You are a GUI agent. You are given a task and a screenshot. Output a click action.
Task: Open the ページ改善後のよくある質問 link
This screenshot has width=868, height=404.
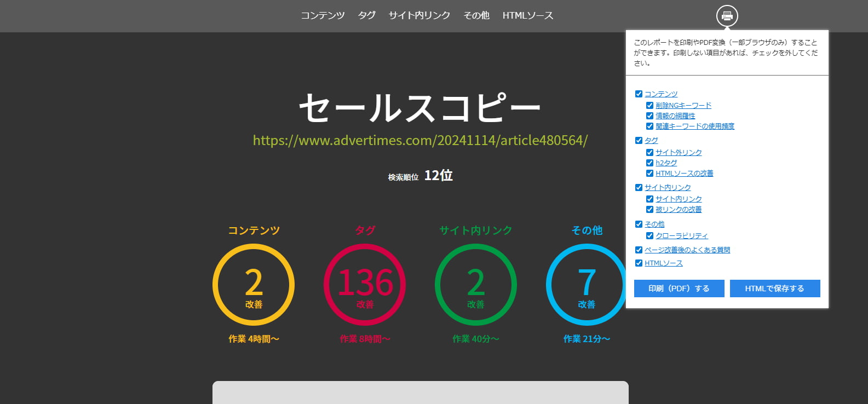point(687,250)
